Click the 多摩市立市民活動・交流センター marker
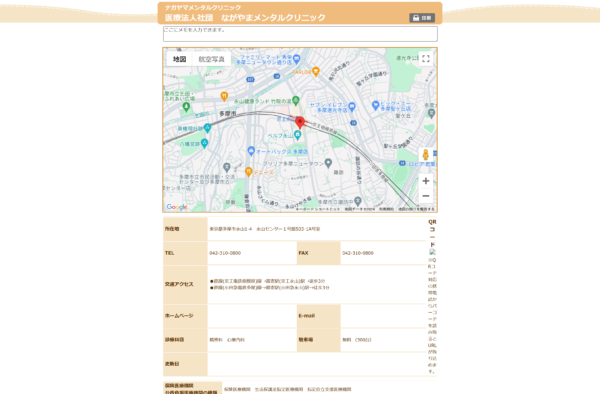This screenshot has height=394, width=600. 227,167
